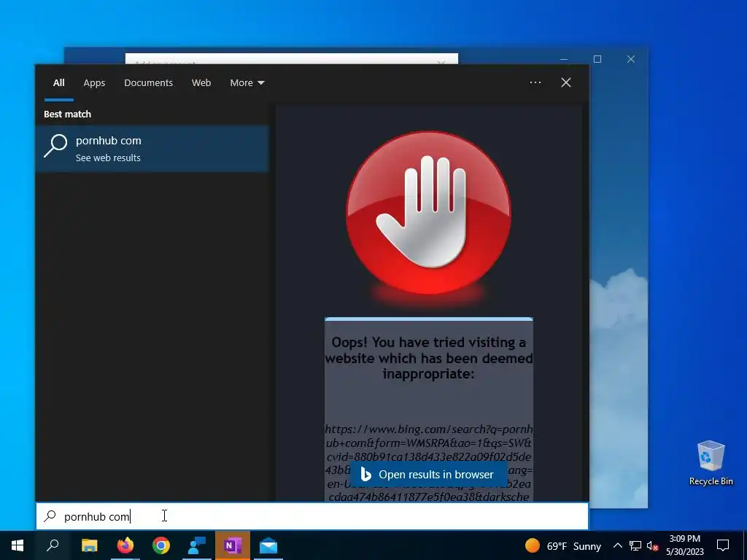The image size is (747, 560).
Task: Expand the More filter dropdown
Action: (x=247, y=83)
